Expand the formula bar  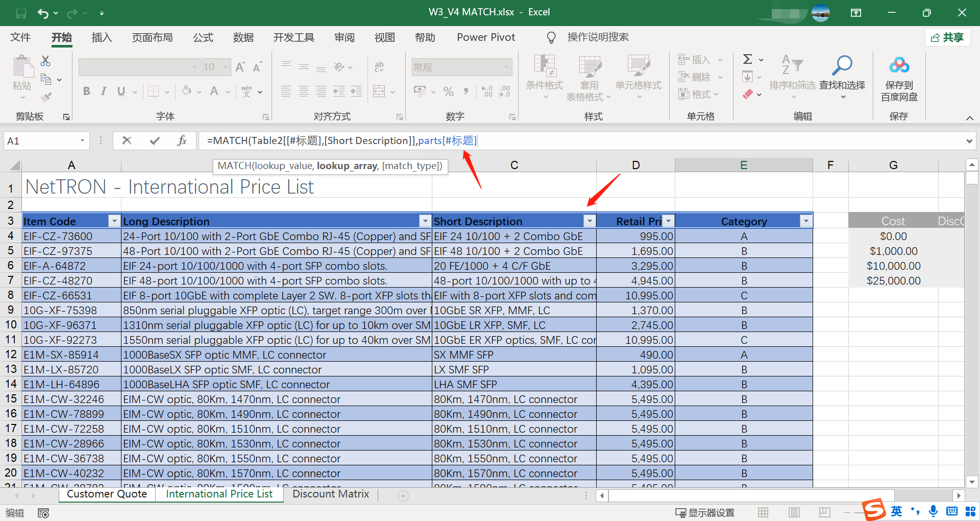coord(969,141)
